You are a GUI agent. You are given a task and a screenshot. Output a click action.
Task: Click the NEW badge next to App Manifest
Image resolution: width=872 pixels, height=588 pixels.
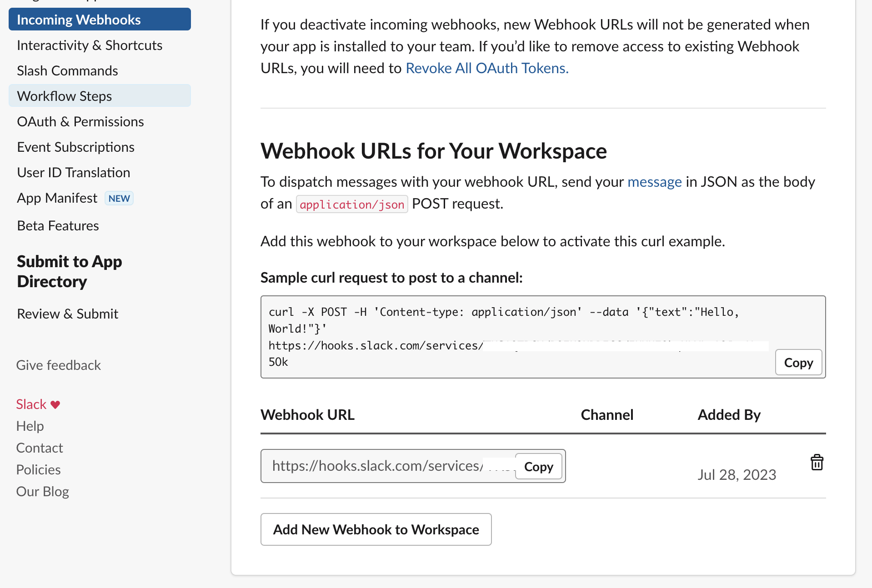click(119, 199)
